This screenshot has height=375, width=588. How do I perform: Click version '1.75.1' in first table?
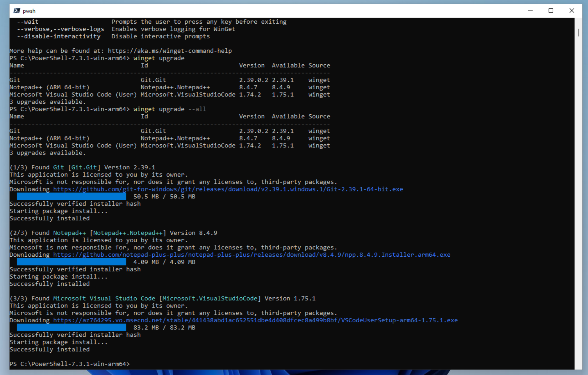tap(283, 94)
